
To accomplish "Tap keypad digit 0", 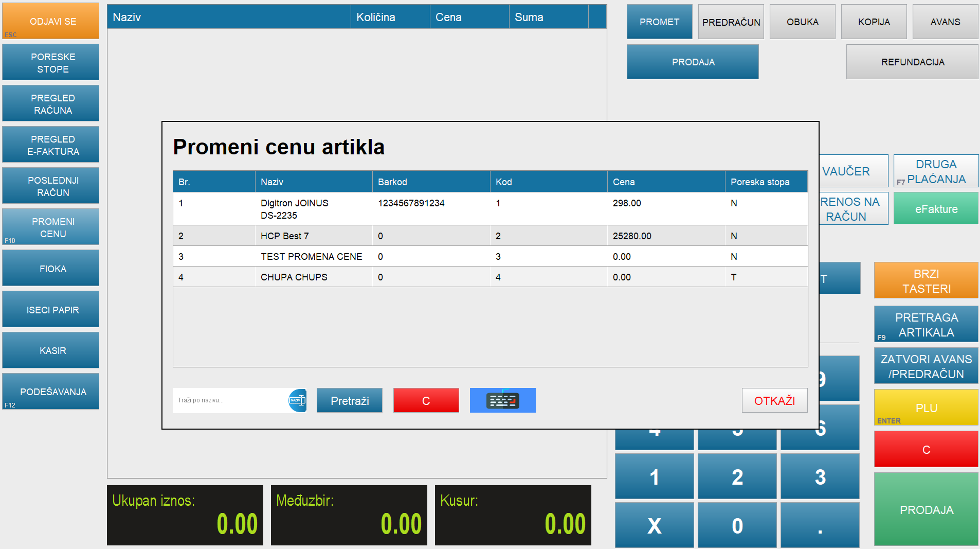I will click(x=737, y=525).
